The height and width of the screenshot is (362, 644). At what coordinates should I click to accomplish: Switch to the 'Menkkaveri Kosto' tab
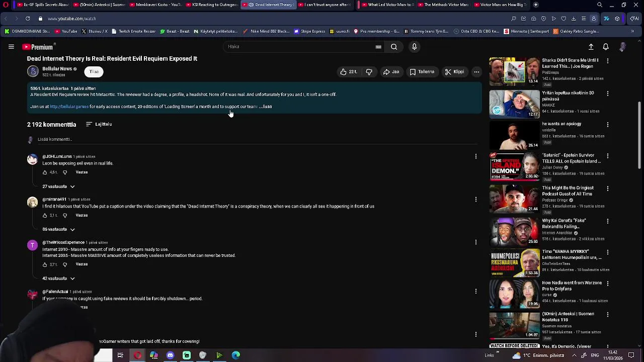155,5
